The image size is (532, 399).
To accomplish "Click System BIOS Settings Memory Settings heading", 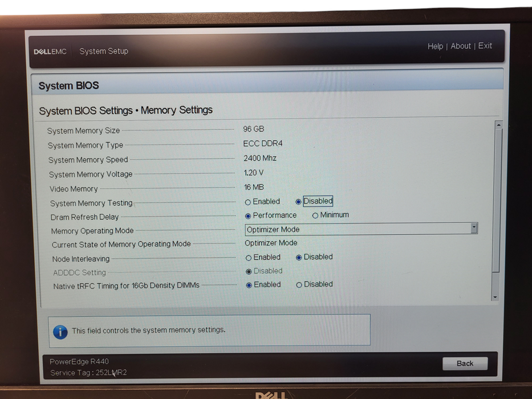I will click(x=125, y=110).
